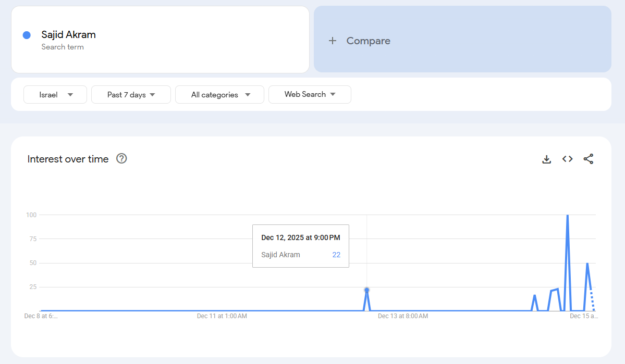Click the Dec 8 axis label at chart start
Viewport: 625px width, 364px height.
pos(41,316)
